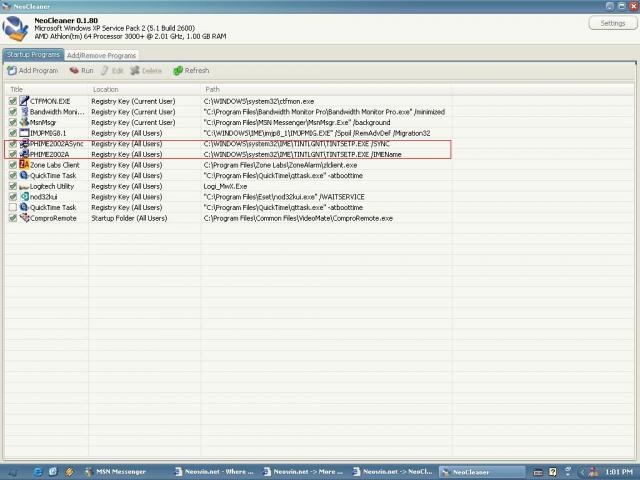Image resolution: width=640 pixels, height=480 pixels.
Task: Open the Add/Remove Programs tab
Action: (101, 56)
